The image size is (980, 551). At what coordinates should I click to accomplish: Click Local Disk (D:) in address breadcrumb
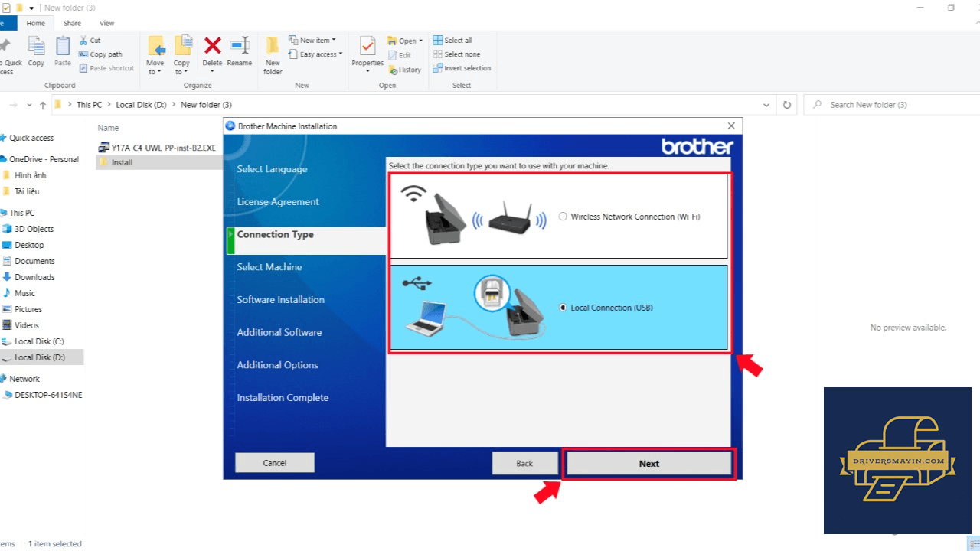pos(141,105)
